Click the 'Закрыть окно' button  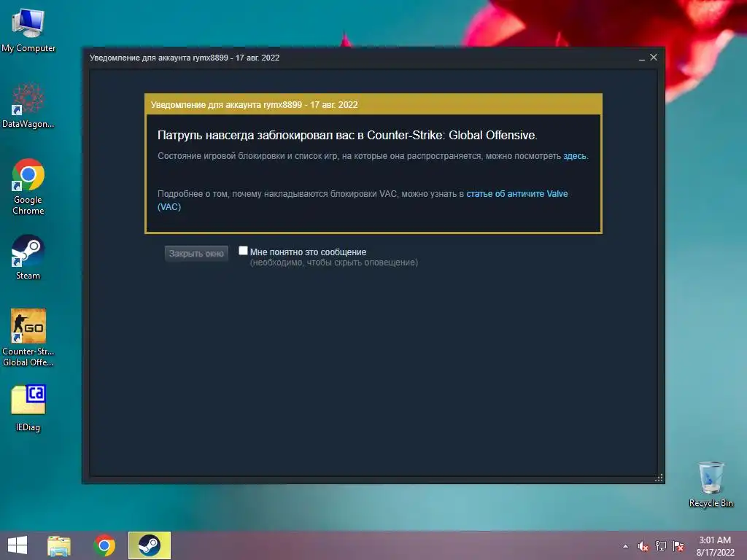click(x=196, y=253)
